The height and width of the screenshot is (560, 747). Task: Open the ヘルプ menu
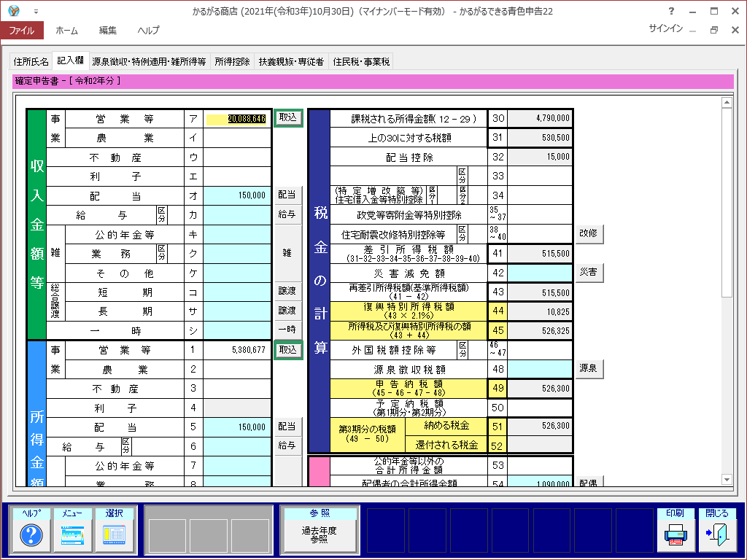tap(149, 30)
